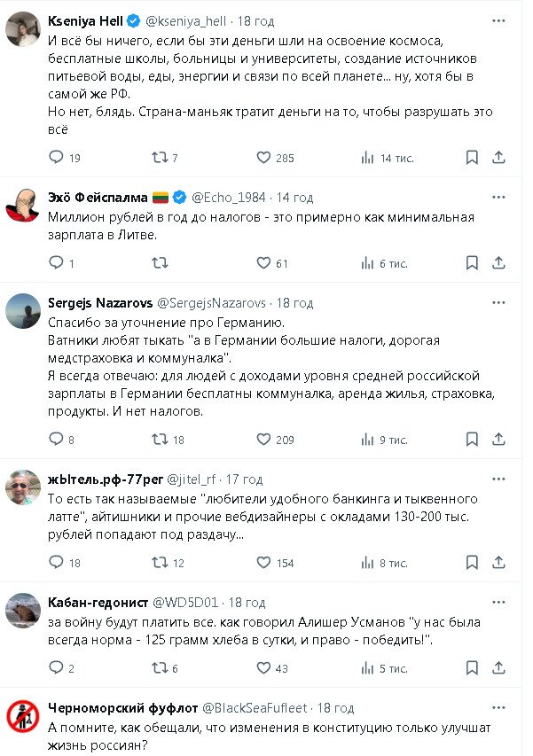
Task: Reply to Эхо Фейспалма's tweet
Action: pyautogui.click(x=56, y=263)
